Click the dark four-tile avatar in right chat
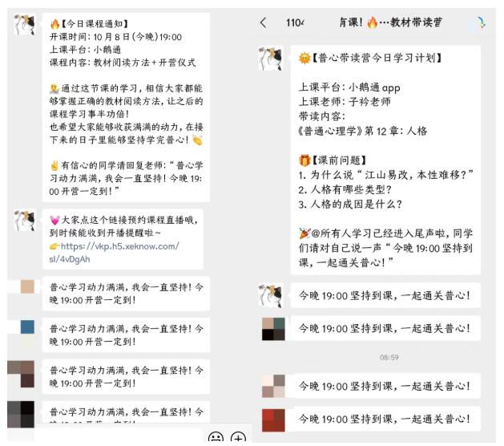This screenshot has width=504, height=446. tap(273, 329)
